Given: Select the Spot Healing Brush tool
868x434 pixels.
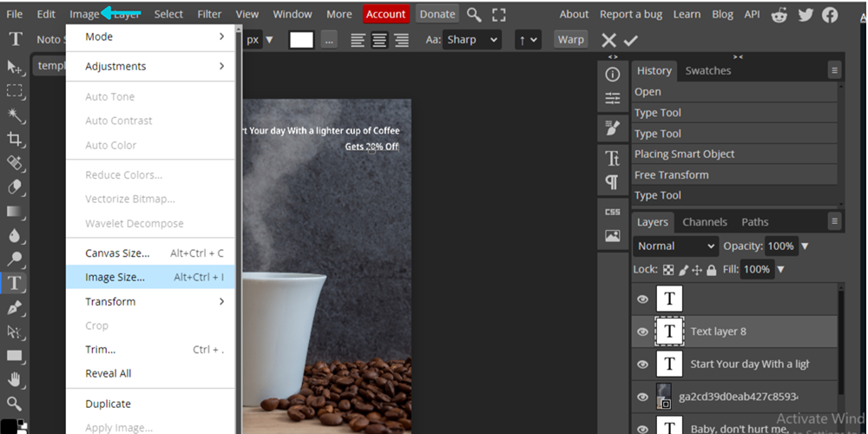Looking at the screenshot, I should (x=14, y=163).
